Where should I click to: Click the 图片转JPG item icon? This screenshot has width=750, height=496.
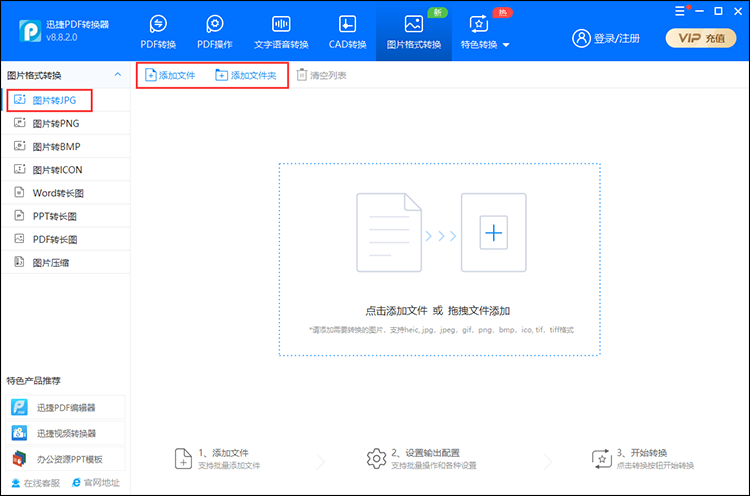[x=20, y=99]
